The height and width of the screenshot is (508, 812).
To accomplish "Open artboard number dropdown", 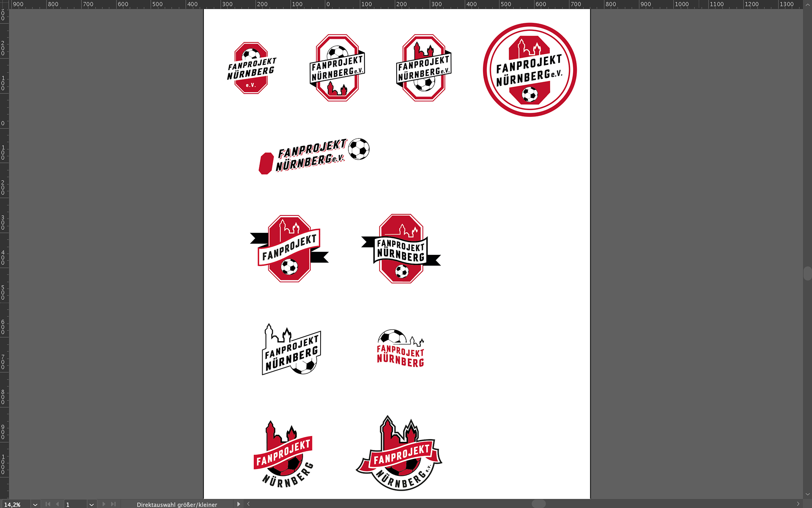I will pyautogui.click(x=91, y=505).
